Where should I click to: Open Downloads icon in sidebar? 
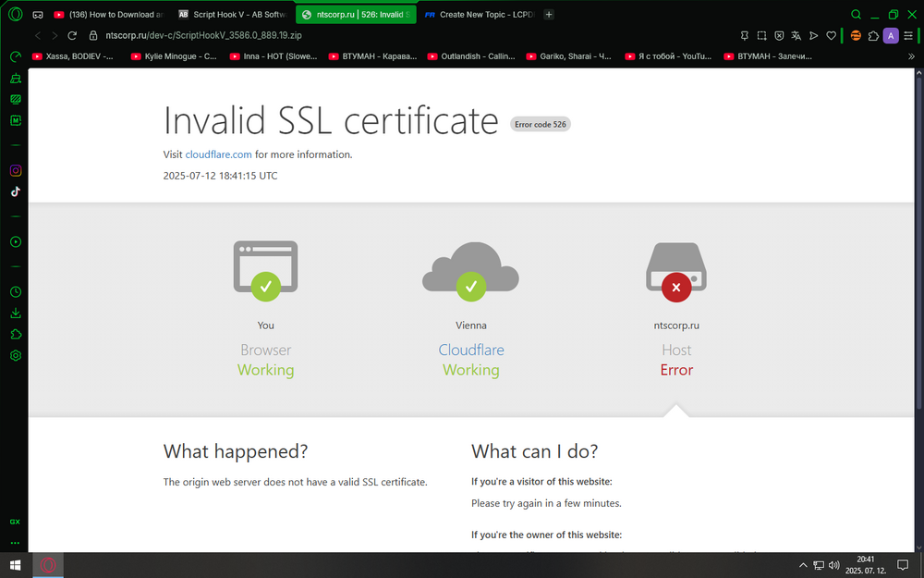(16, 314)
